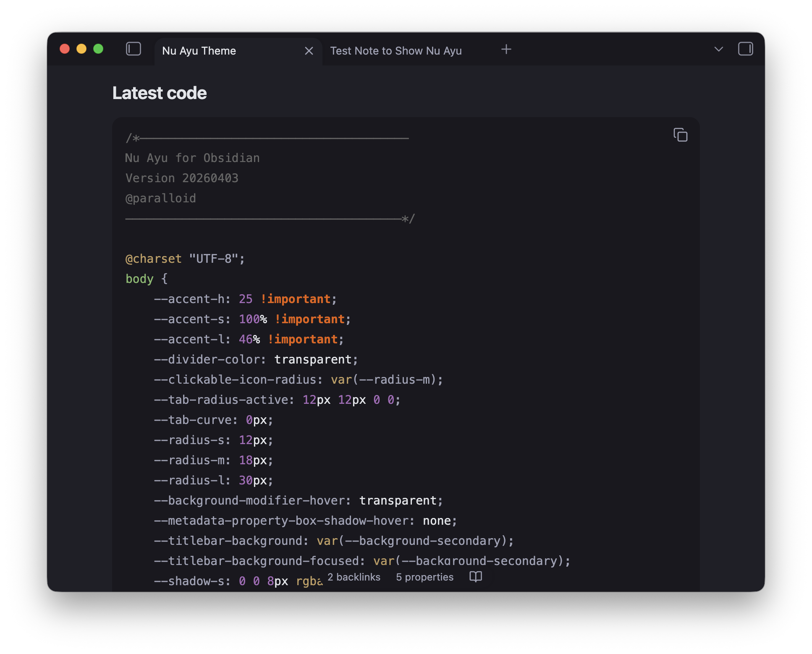This screenshot has width=812, height=654.
Task: Click the --metadata-property-box-shadow-hover line
Action: 306,521
